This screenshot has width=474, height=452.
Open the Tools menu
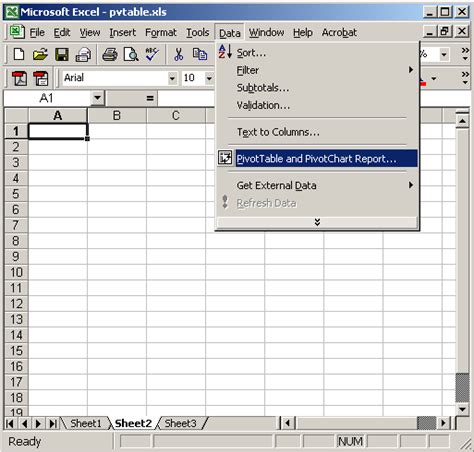197,32
